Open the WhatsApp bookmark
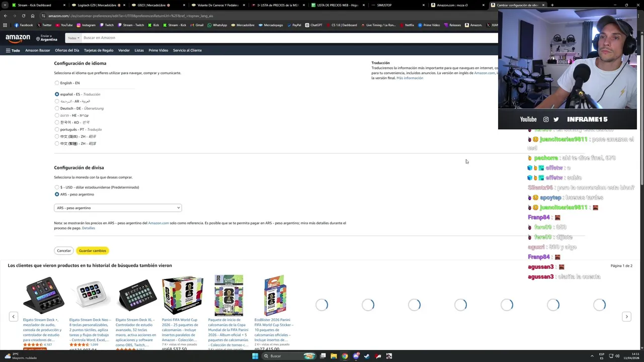This screenshot has width=644, height=362. click(x=217, y=25)
